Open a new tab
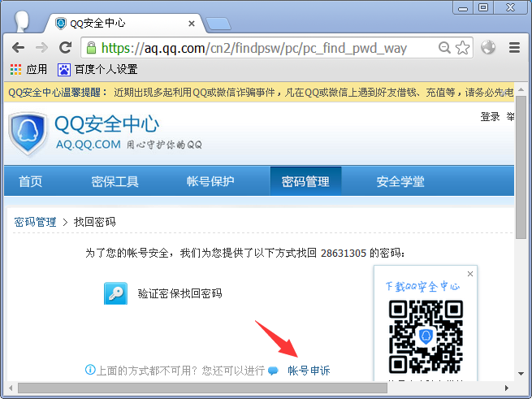Viewport: 532px width, 399px height. 218,24
